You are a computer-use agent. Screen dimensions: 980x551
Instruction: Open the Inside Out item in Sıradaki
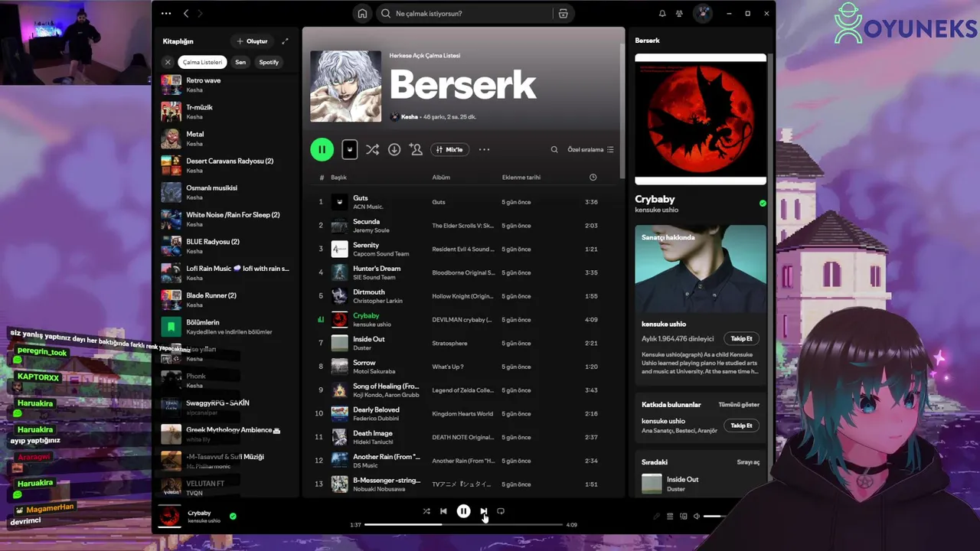701,484
